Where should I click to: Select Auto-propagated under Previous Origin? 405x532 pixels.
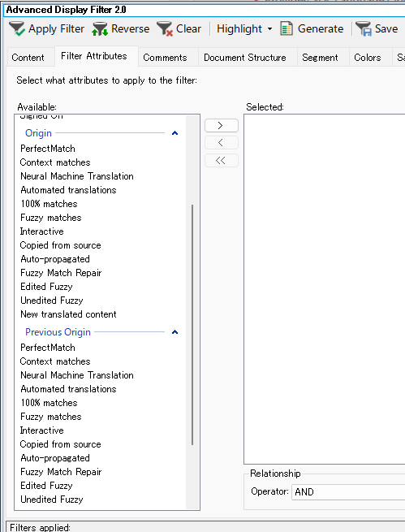tap(55, 458)
